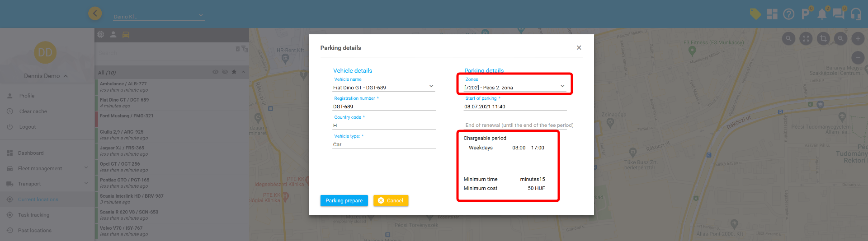Collapse the All (10) vehicle group
The height and width of the screenshot is (241, 868).
[x=243, y=72]
